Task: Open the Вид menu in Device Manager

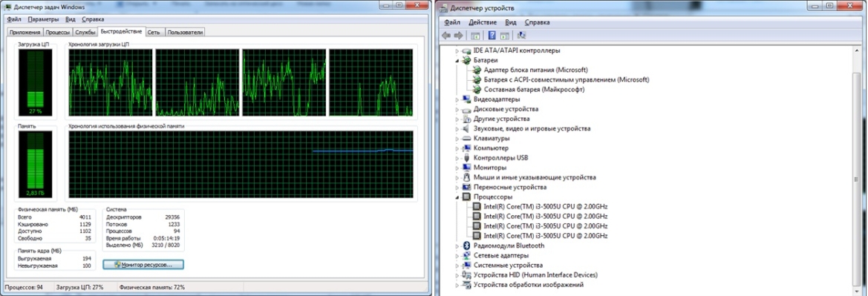Action: click(x=511, y=23)
